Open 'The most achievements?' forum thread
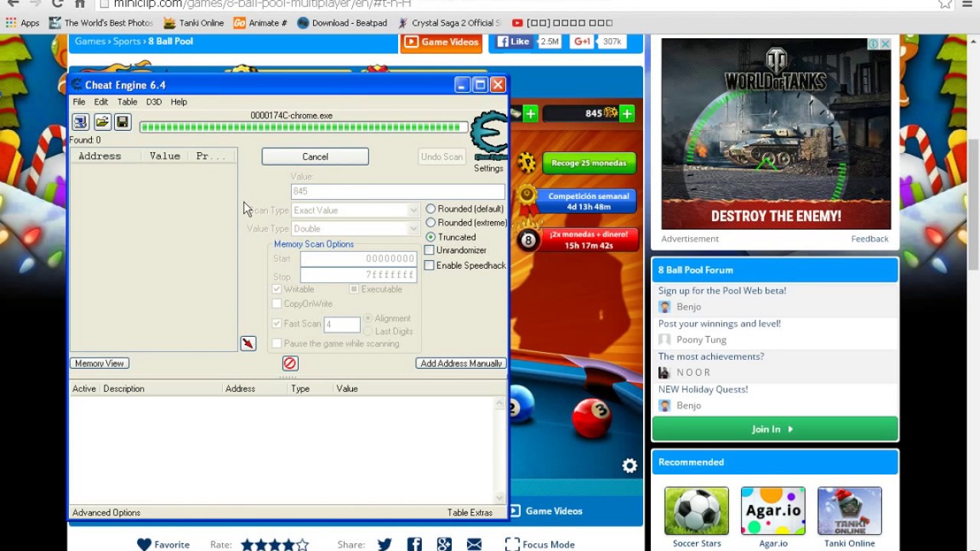Screen dimensions: 980x551 tap(711, 357)
